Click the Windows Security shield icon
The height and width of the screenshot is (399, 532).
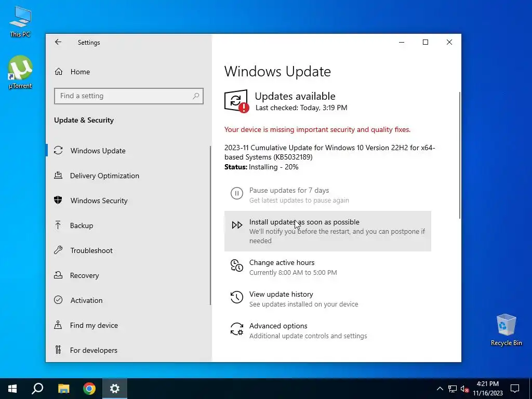tap(58, 200)
